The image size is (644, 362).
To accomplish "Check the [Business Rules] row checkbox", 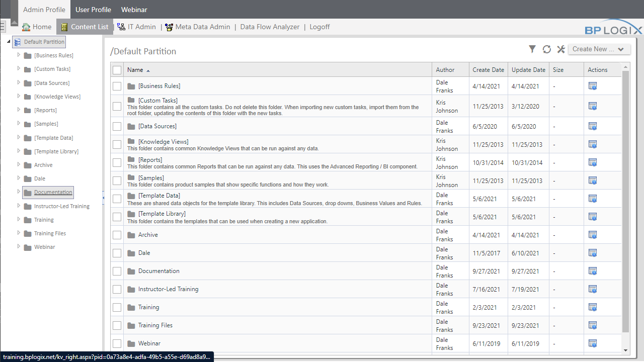I will tap(117, 86).
